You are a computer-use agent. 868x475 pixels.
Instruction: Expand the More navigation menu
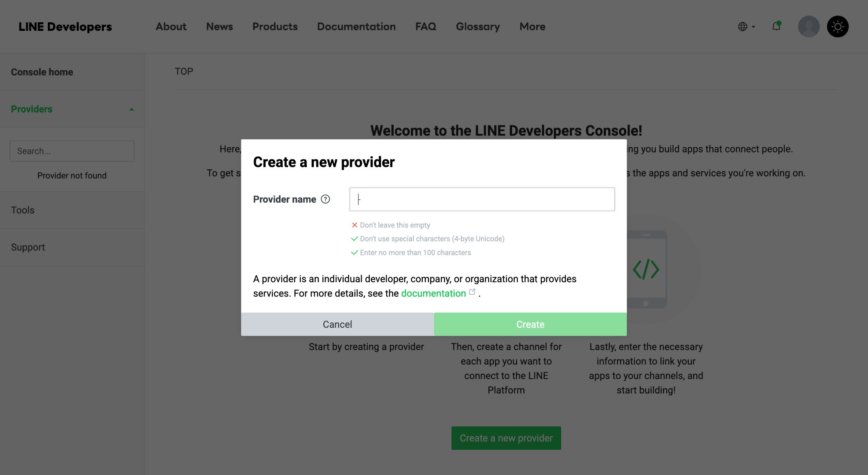point(532,26)
